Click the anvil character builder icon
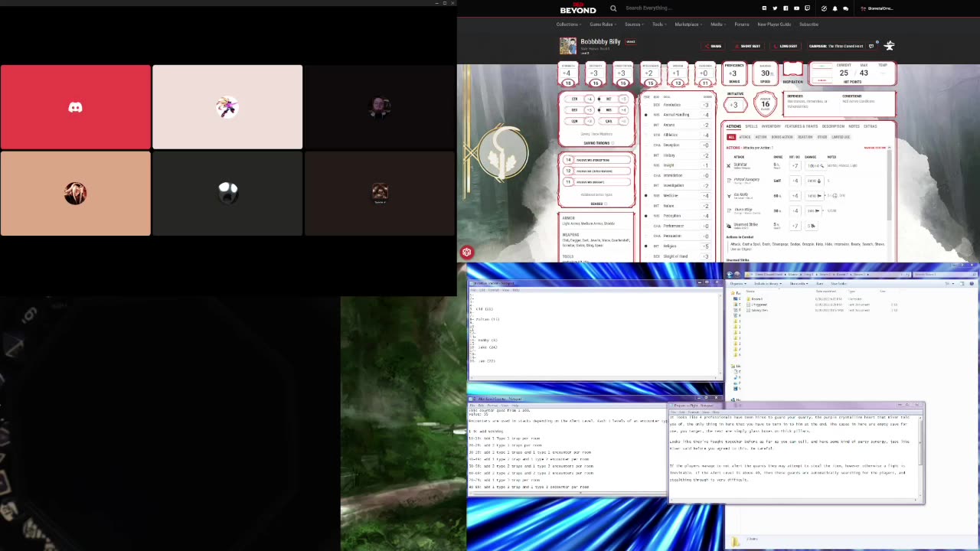980x551 pixels. click(x=889, y=46)
